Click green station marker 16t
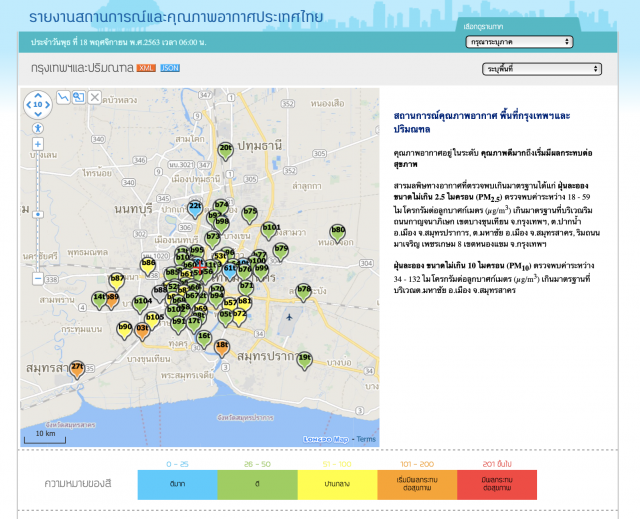640x519 pixels. (204, 338)
